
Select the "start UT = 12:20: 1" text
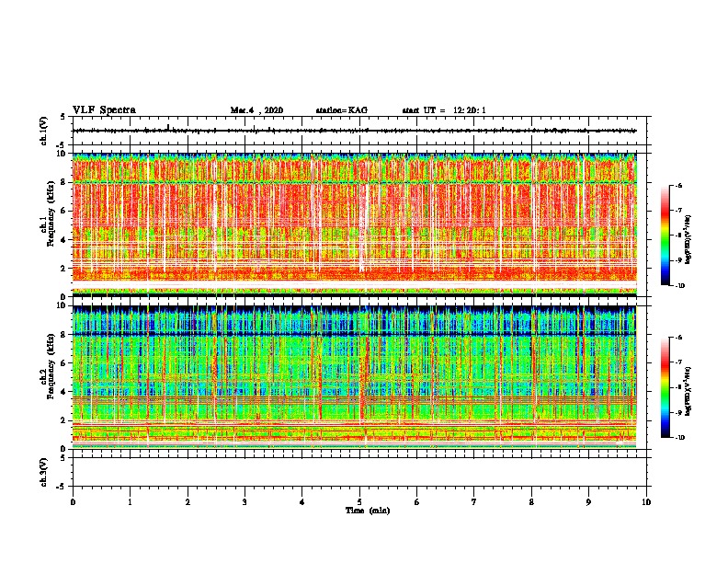click(444, 110)
